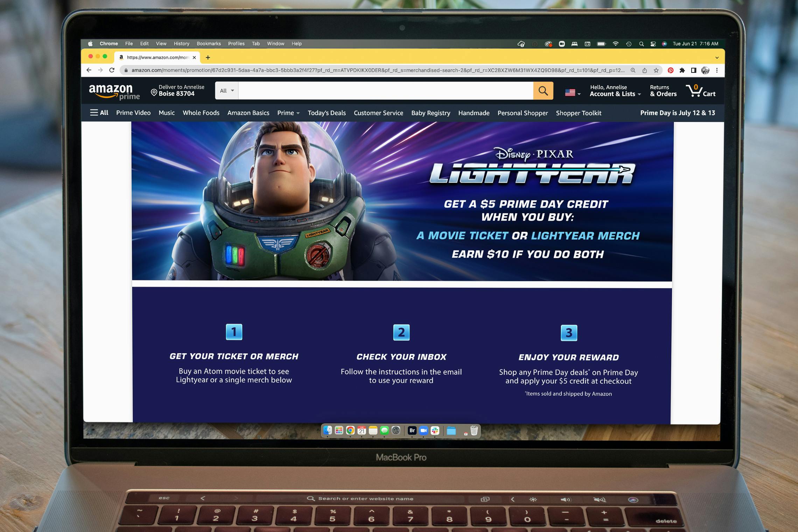Toggle the browser side panel
Screen dimensions: 798x532
[x=693, y=70]
